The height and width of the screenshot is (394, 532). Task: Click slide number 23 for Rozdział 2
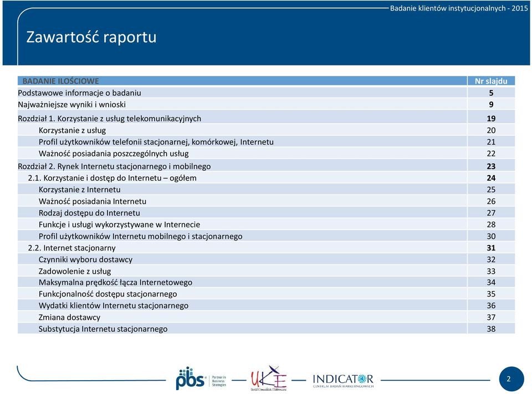(x=491, y=166)
